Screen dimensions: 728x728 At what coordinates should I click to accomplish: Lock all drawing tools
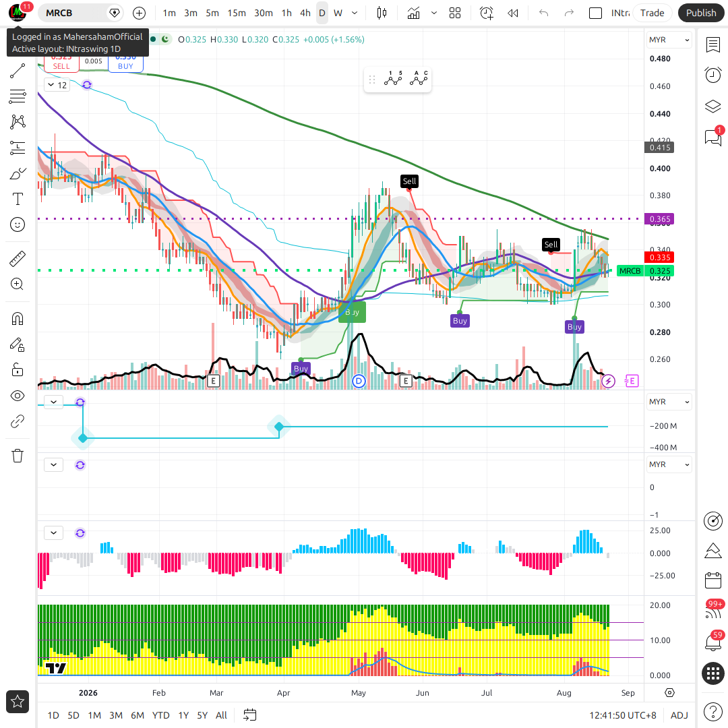point(18,370)
